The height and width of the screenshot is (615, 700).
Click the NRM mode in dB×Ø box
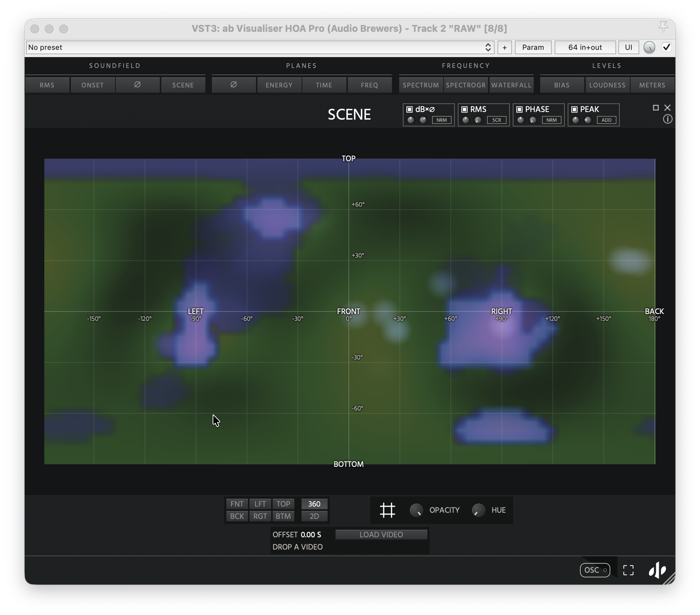(x=441, y=120)
